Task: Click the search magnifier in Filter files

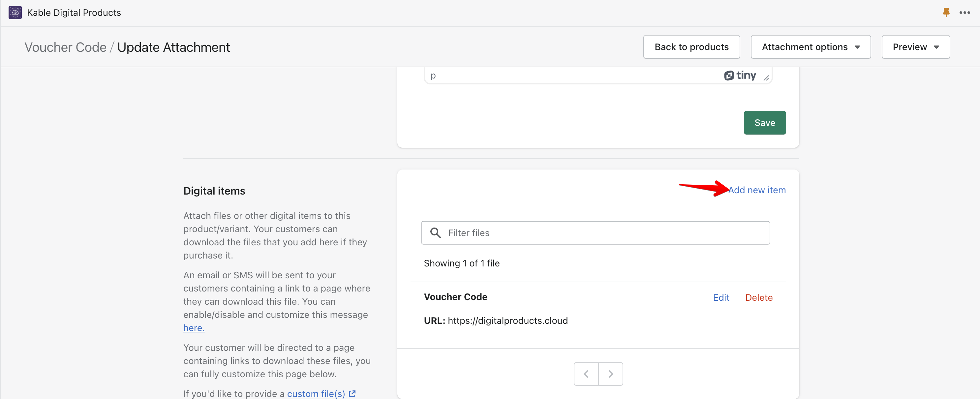Action: point(436,233)
